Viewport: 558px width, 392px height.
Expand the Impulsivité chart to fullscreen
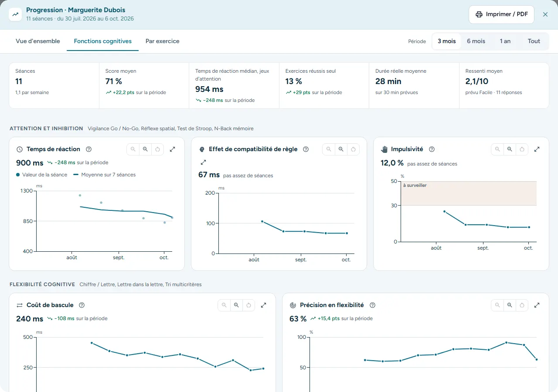[x=537, y=149]
